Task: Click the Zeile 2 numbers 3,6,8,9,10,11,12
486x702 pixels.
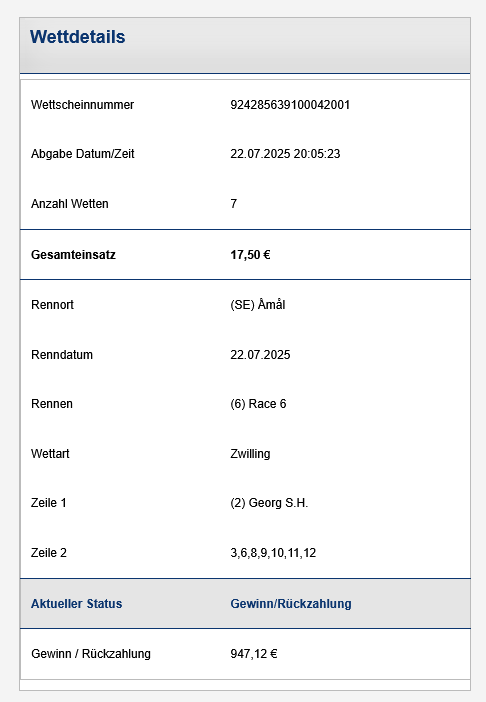Action: pos(273,553)
